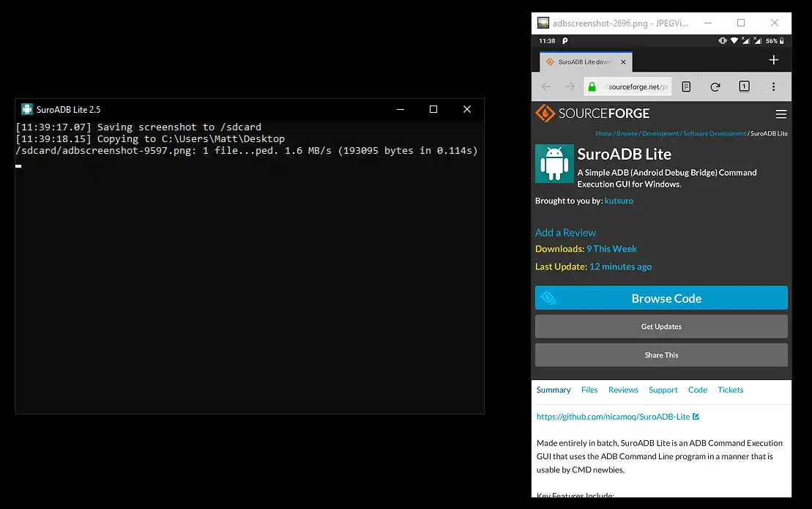
Task: Click the P notification status icon
Action: [565, 41]
